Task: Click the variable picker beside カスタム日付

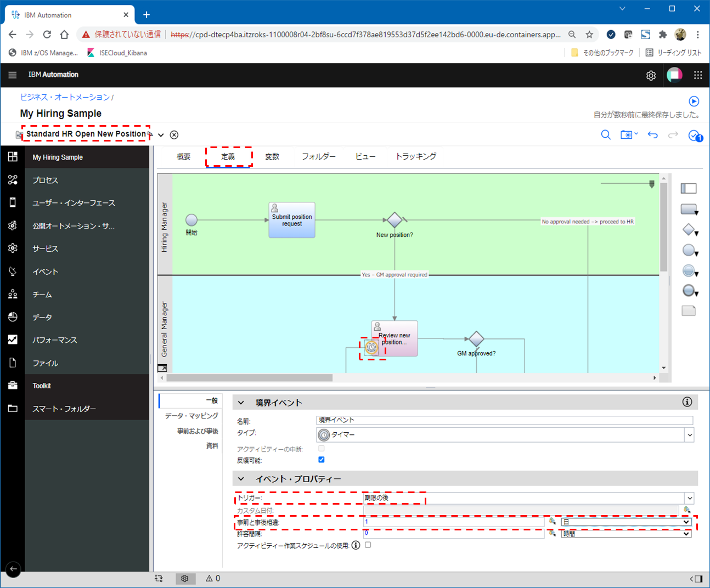Action: click(x=686, y=510)
